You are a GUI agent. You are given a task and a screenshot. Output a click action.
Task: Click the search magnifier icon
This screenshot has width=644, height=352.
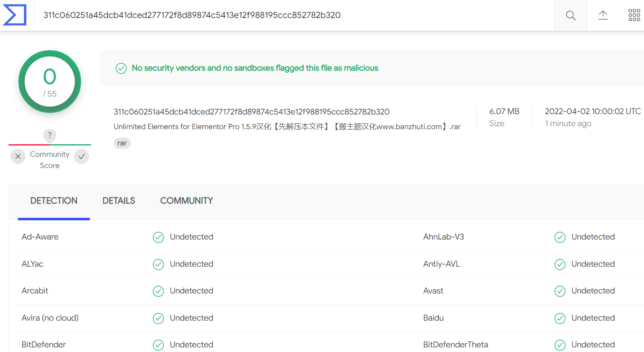[x=570, y=15]
